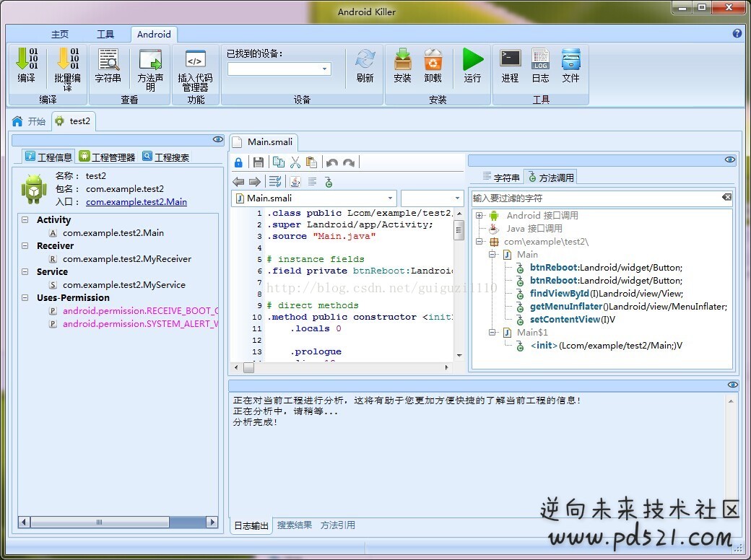This screenshot has height=560, width=751.
Task: Open the 日志 log viewer
Action: (x=541, y=65)
